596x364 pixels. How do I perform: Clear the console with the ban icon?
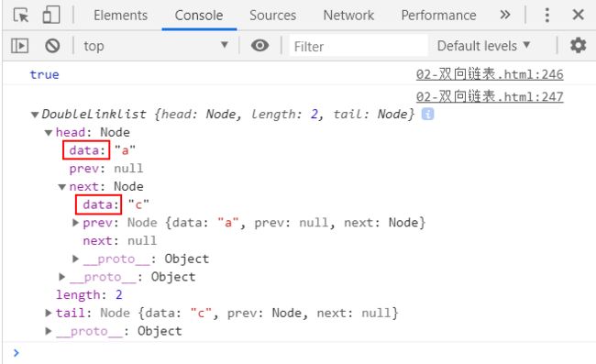[x=52, y=46]
